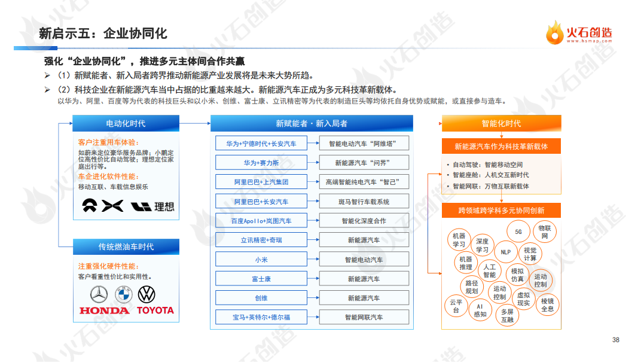644x362 pixels.
Task: Click the 新能源汽车"问界" result box
Action: coord(364,163)
